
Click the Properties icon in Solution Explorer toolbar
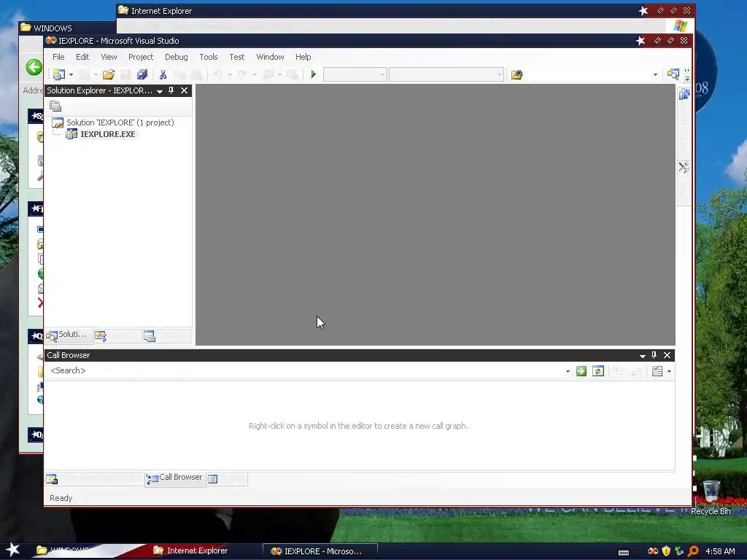(55, 106)
